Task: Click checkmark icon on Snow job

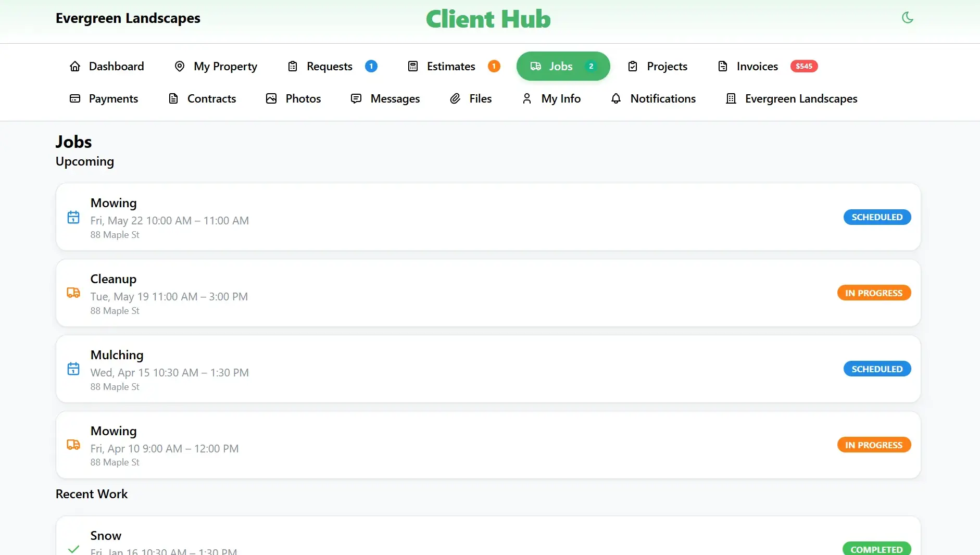Action: [x=73, y=549]
